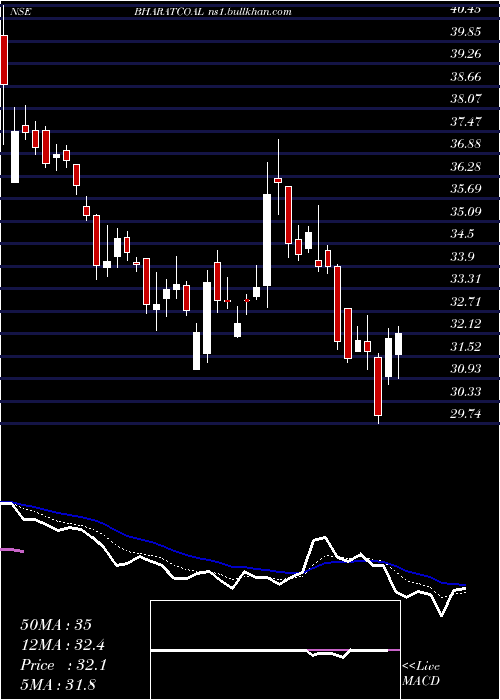Screen dimensions: 500x700
Task: Select the 36.28 price axis label
Action: pos(466,167)
